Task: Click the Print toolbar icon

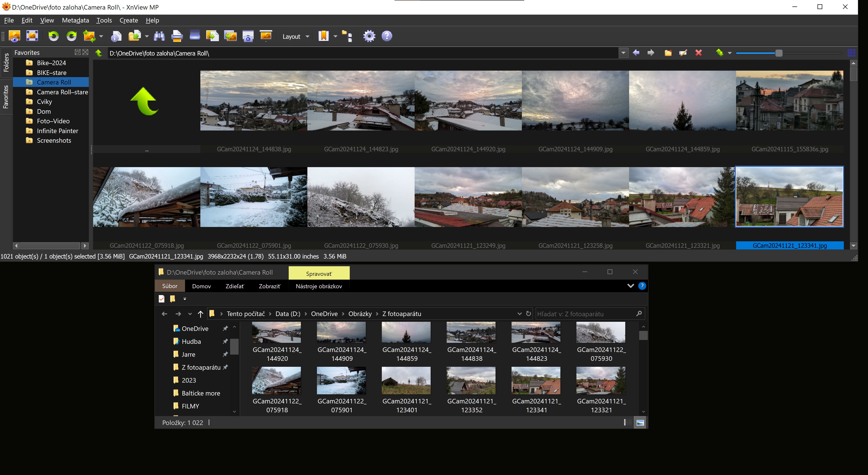Action: [177, 36]
